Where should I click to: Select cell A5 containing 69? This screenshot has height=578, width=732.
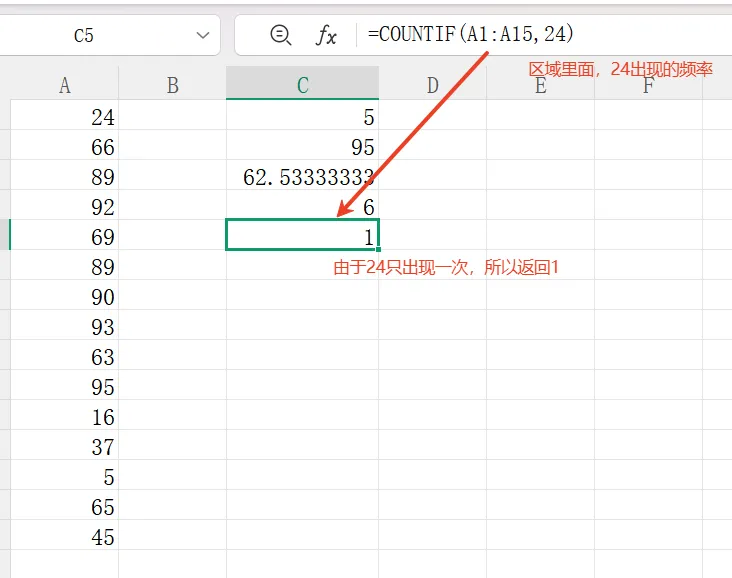[x=64, y=234]
